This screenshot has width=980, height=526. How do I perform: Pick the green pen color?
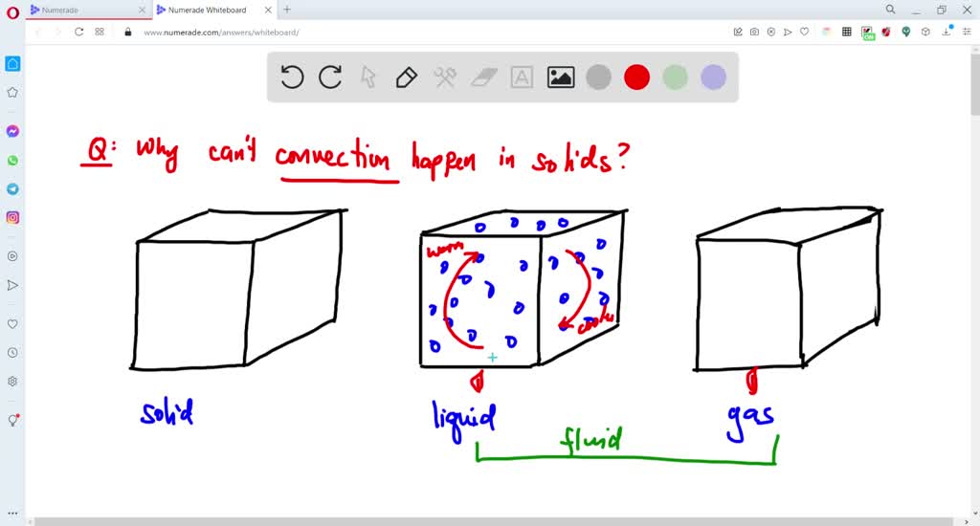click(676, 77)
